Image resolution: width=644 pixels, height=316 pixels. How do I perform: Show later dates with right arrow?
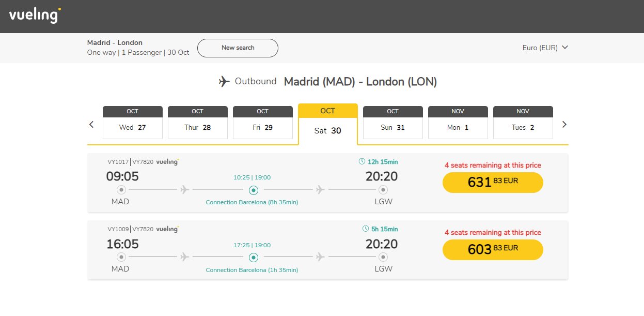click(x=564, y=124)
